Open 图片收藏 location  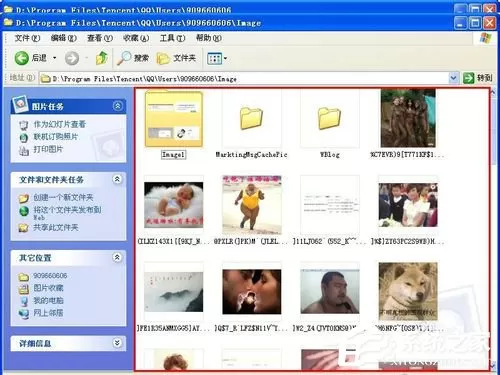(x=48, y=288)
